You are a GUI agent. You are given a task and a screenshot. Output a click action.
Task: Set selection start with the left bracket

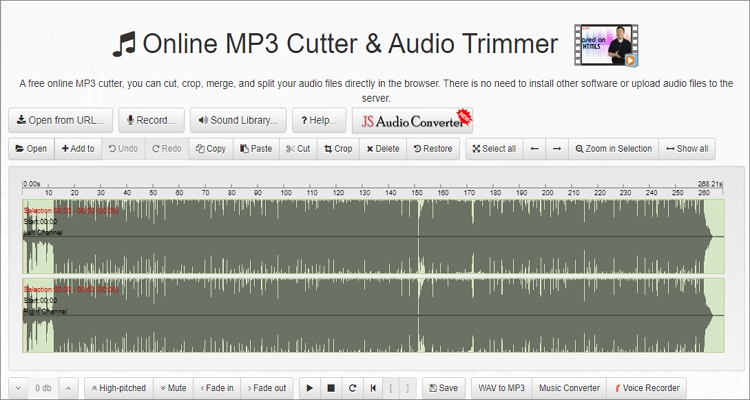coord(391,388)
